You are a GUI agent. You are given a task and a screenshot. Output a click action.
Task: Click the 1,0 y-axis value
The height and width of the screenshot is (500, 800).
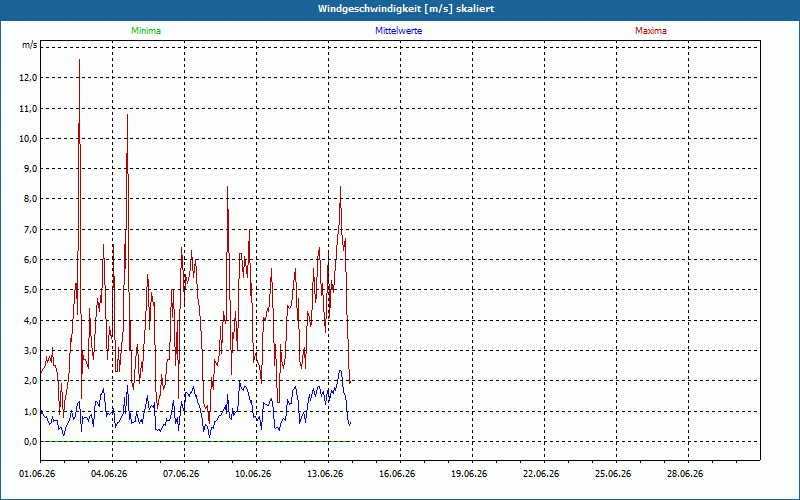tap(31, 411)
